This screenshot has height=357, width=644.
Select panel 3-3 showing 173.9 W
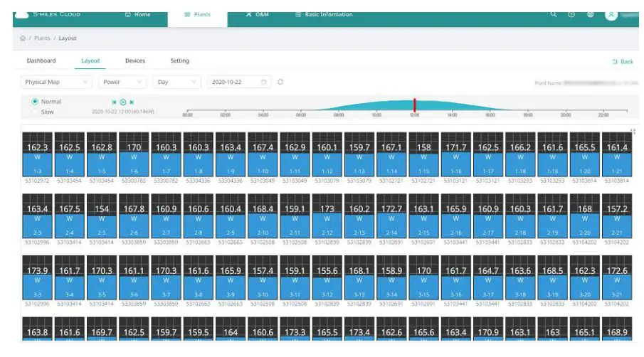38,278
